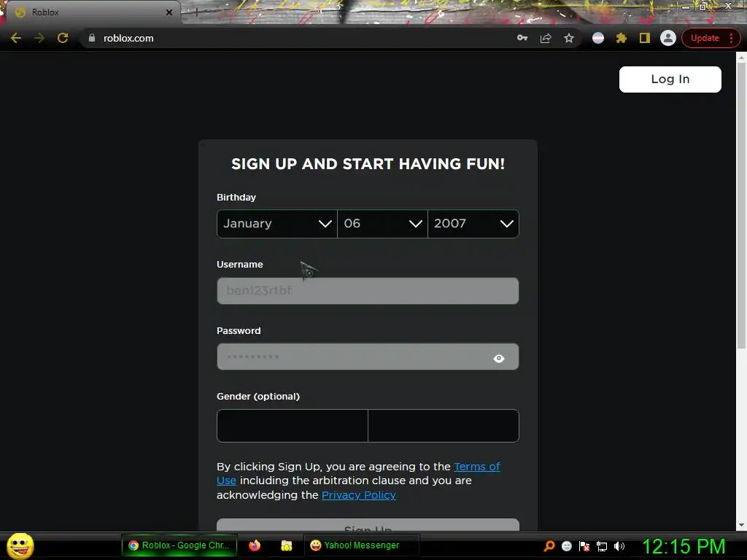Open the birthday year dropdown showing 2007
Image resolution: width=747 pixels, height=560 pixels.
[x=473, y=224]
